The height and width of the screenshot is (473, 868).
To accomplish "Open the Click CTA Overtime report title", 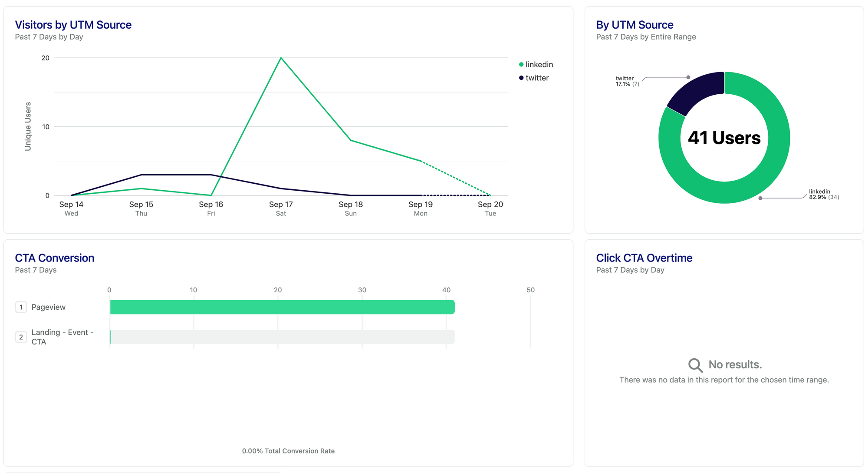I will tap(644, 258).
